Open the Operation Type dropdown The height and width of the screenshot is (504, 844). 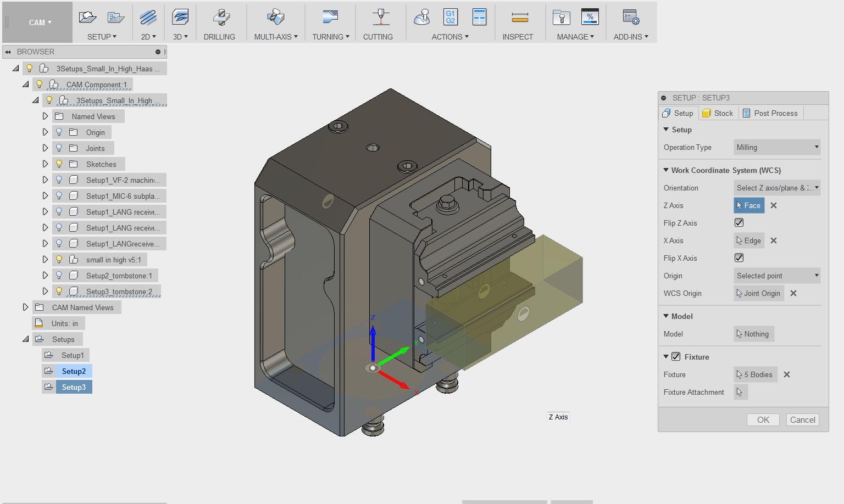click(776, 147)
